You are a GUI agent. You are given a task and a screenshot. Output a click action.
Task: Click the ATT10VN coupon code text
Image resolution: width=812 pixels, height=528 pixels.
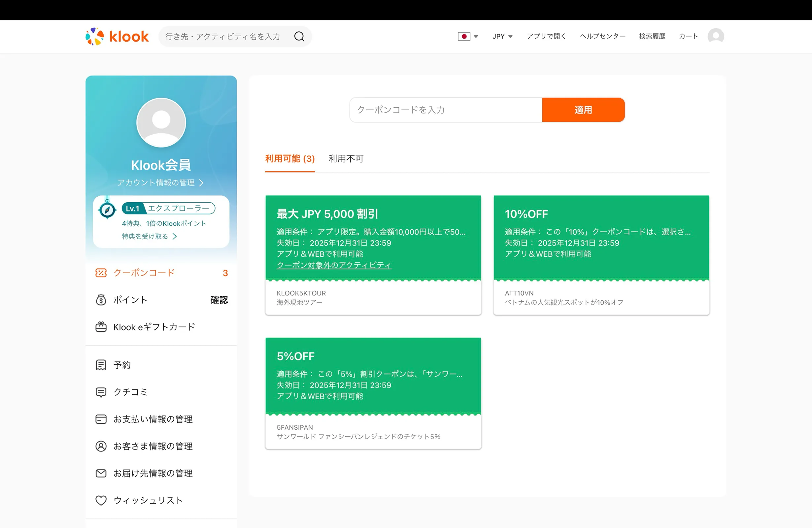point(519,293)
